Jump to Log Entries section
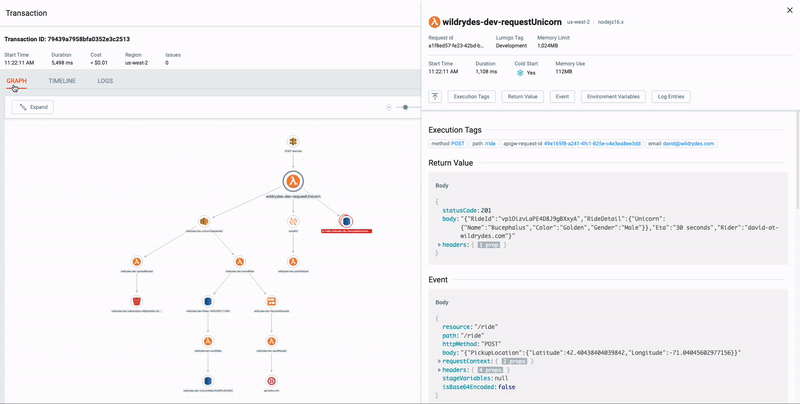 pos(671,96)
